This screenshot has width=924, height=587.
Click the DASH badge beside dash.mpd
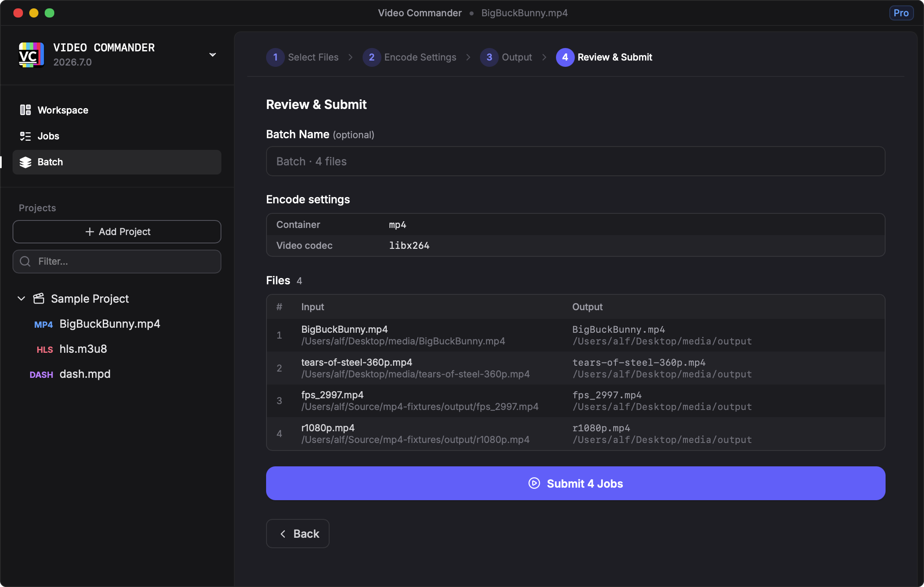click(x=41, y=374)
